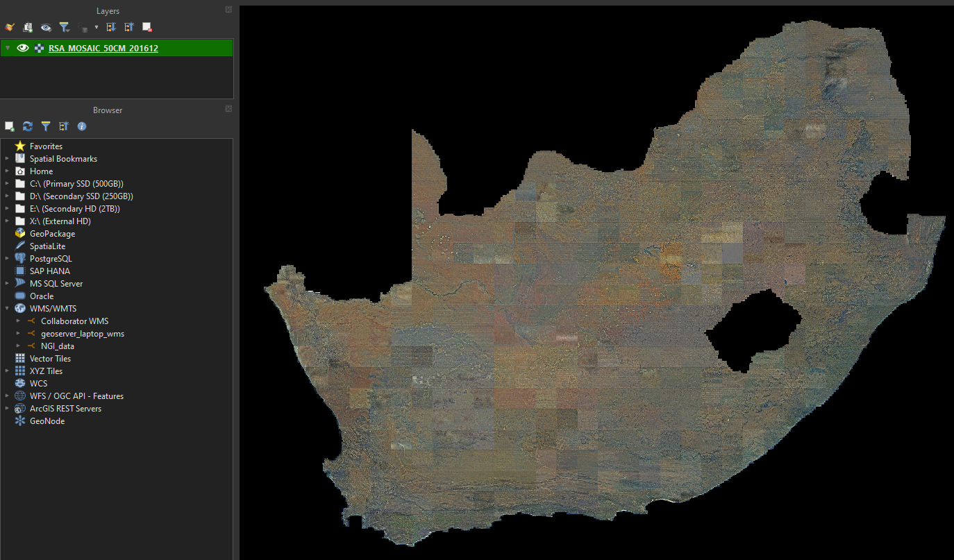
Task: Select C:\ (Primary SSD (500GB)) entry
Action: coord(76,184)
